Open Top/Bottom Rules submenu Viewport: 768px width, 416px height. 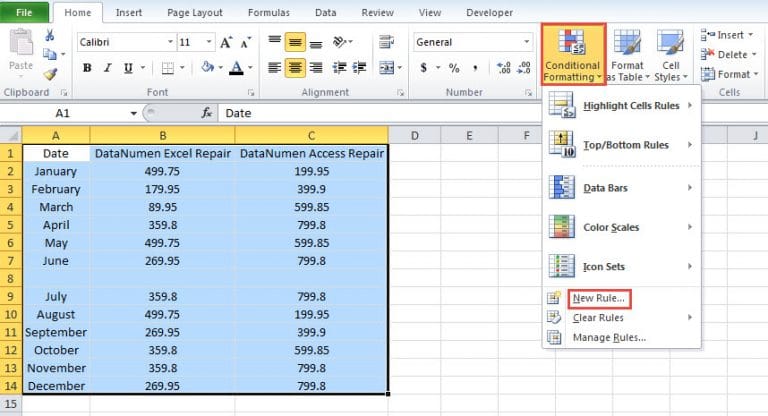(622, 145)
